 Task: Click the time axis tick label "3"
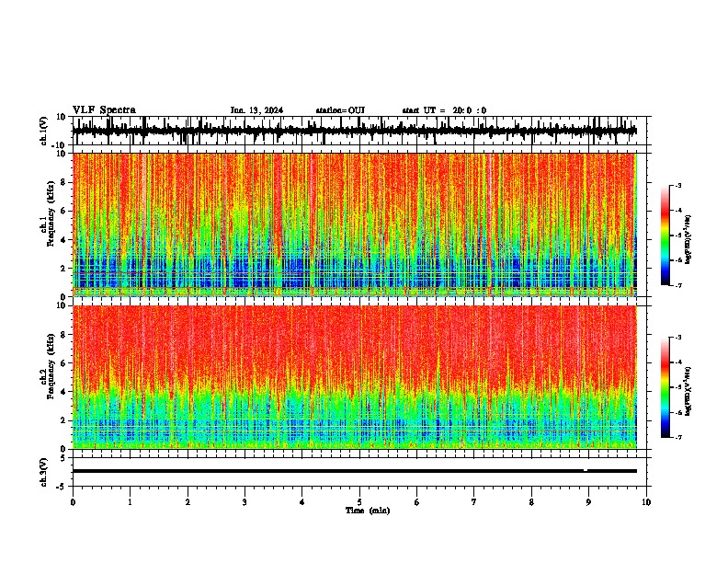(x=245, y=502)
